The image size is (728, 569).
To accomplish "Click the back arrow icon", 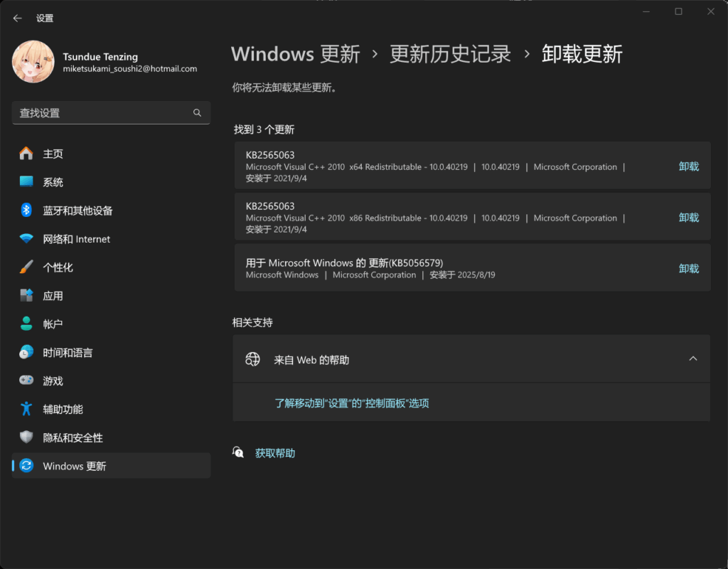I will tap(18, 18).
